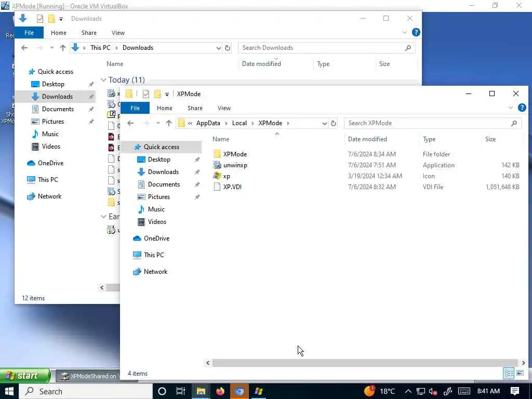The width and height of the screenshot is (532, 399).
Task: Open help in Downloads window
Action: tap(416, 32)
